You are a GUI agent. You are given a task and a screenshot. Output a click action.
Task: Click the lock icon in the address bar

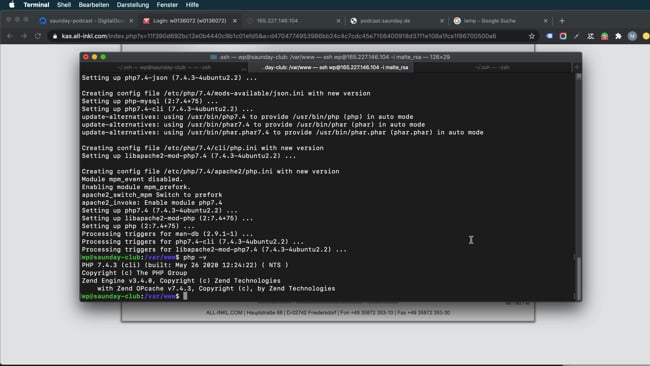(55, 36)
